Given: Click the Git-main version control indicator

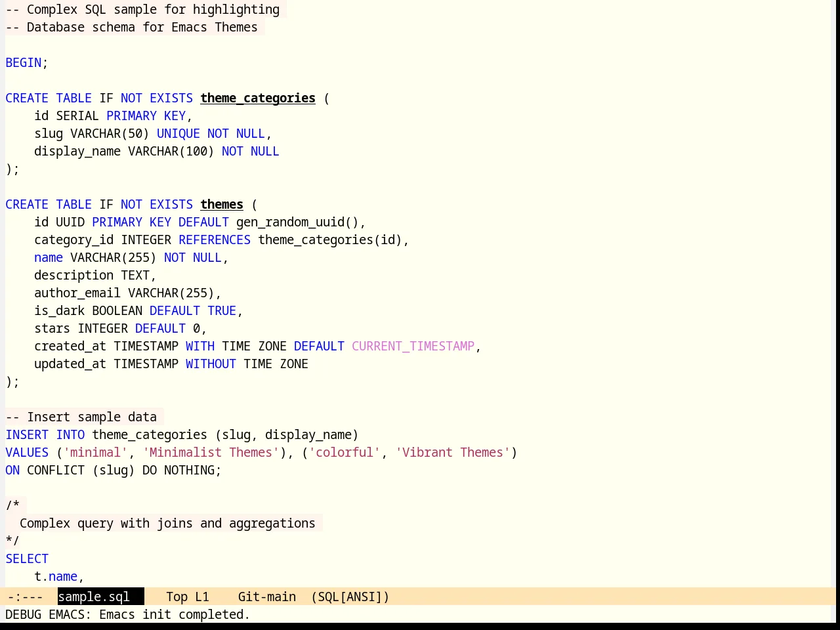Looking at the screenshot, I should (x=267, y=597).
